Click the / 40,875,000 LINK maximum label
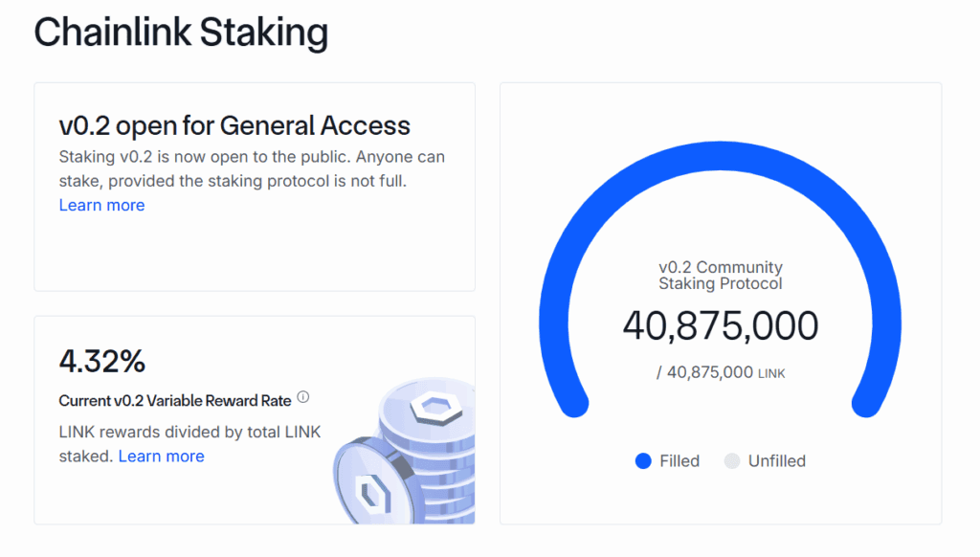 [x=721, y=372]
